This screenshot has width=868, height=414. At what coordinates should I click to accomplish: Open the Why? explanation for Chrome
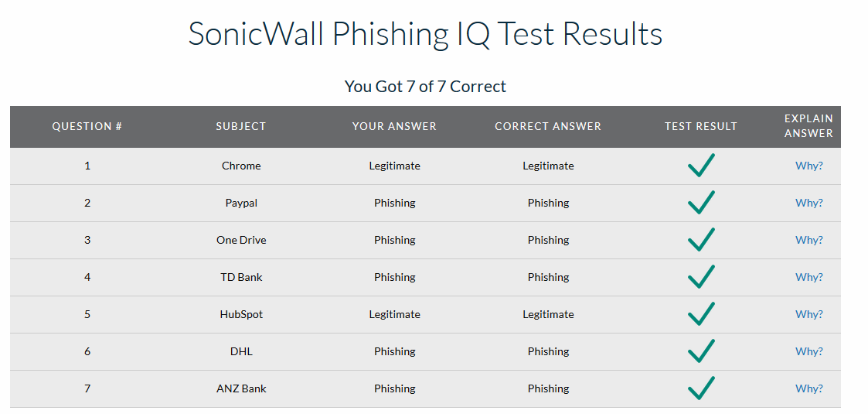pos(808,166)
